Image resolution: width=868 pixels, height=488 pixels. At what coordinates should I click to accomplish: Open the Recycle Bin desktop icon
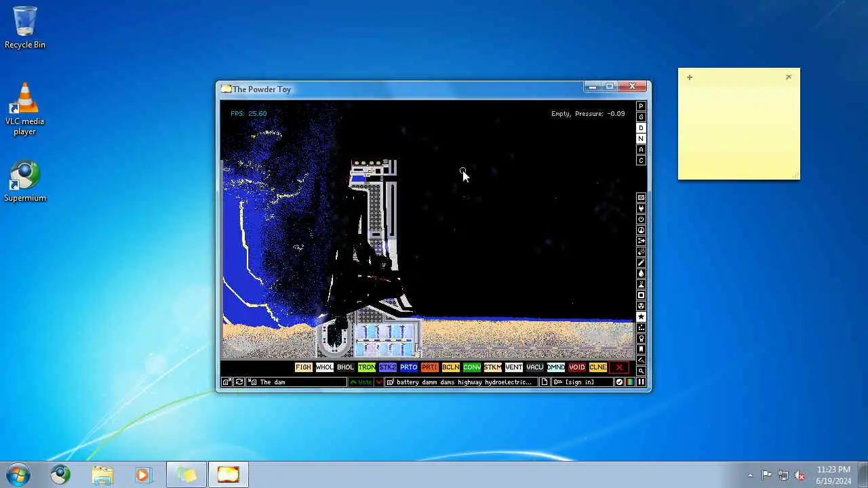pos(25,28)
